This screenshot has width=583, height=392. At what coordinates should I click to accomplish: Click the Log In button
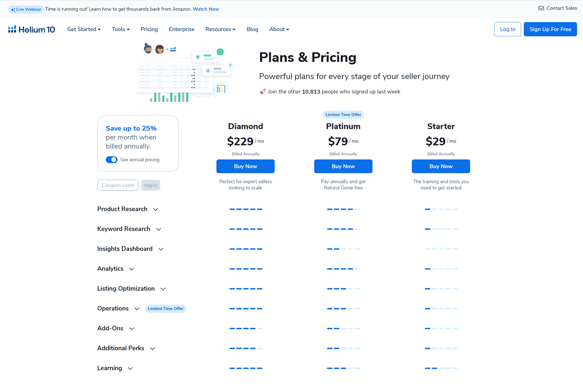508,29
